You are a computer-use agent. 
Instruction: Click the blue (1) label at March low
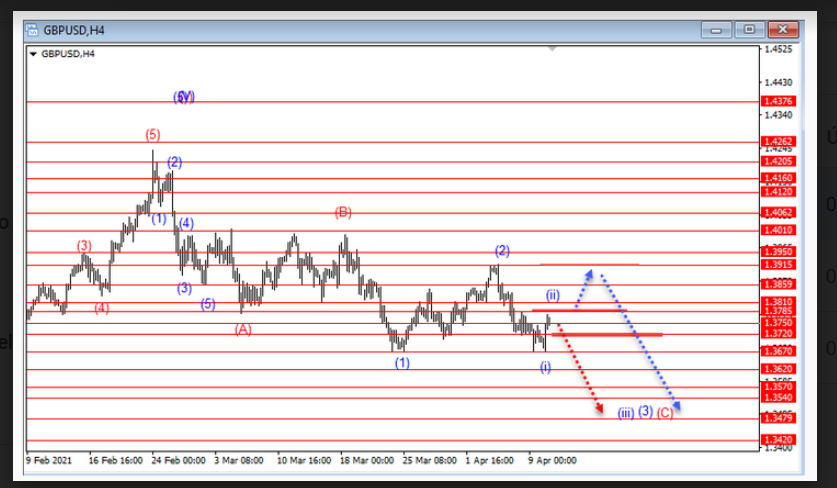(401, 362)
